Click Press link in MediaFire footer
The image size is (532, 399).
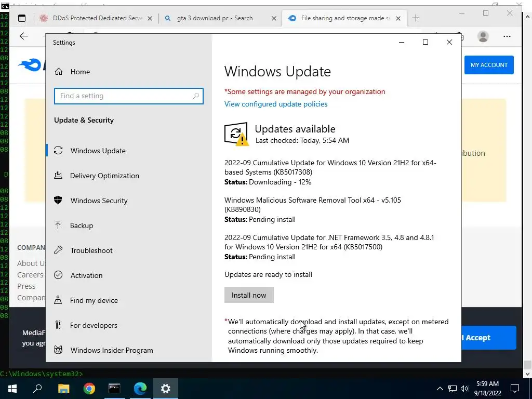coord(26,286)
